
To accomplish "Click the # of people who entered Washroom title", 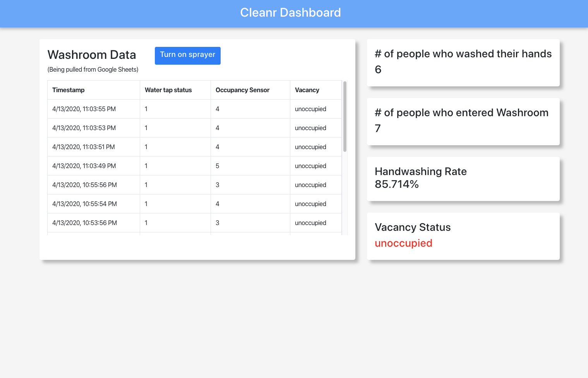I will point(461,113).
